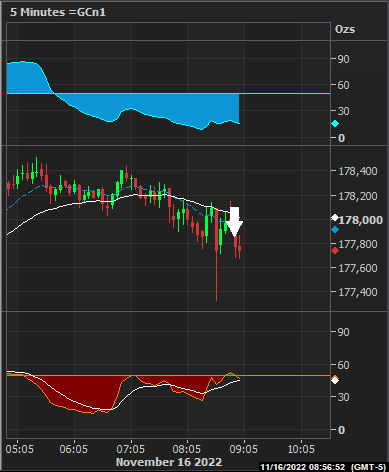This screenshot has height=472, width=389.
Task: Click the orange-white diamond on bottom panel axis
Action: pyautogui.click(x=335, y=380)
